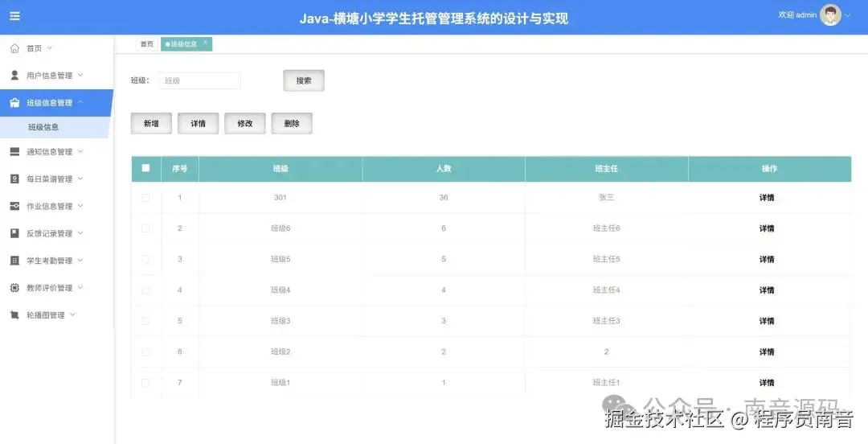Check the row for 班级6
Screen dimensions: 868x444
[145, 228]
